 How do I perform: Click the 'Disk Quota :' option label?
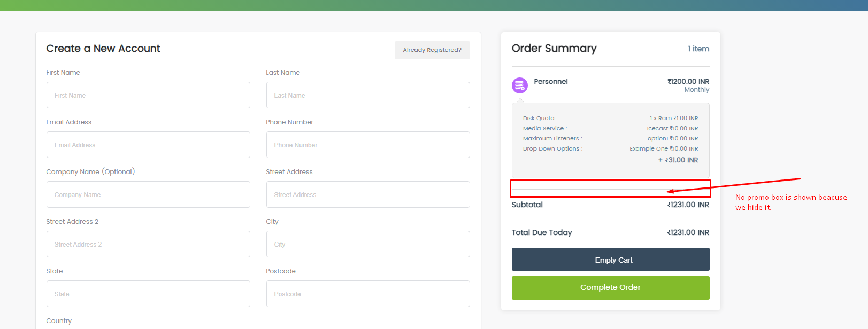click(x=540, y=119)
